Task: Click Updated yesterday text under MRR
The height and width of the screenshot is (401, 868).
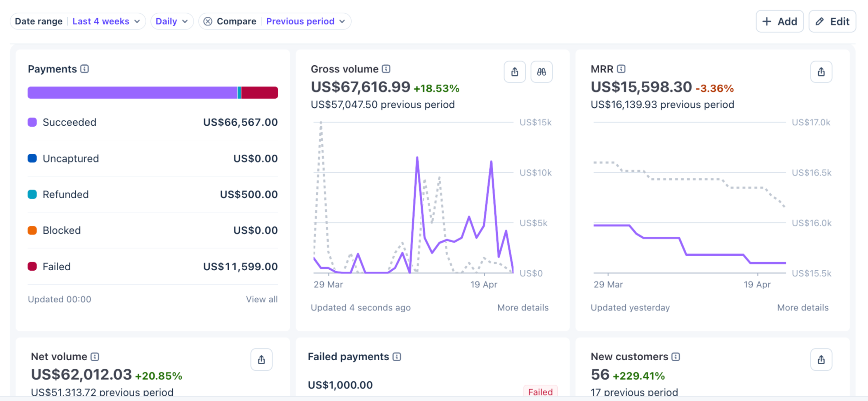Action: pyautogui.click(x=630, y=308)
